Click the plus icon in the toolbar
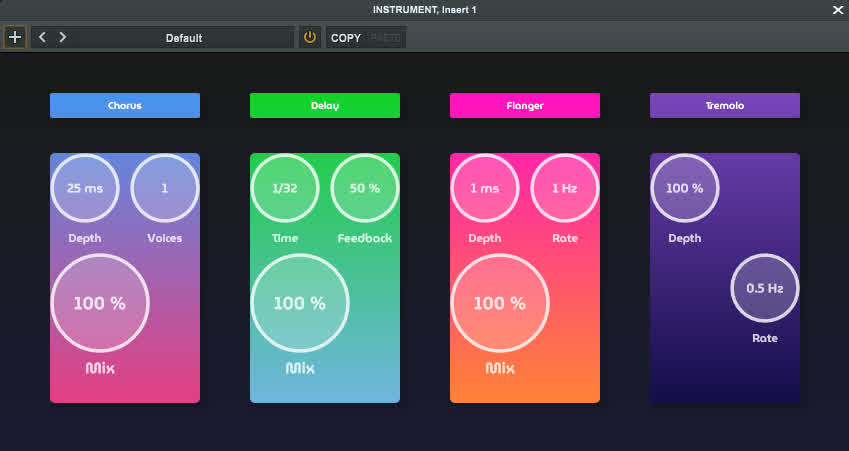Viewport: 849px width, 451px height. click(x=15, y=37)
